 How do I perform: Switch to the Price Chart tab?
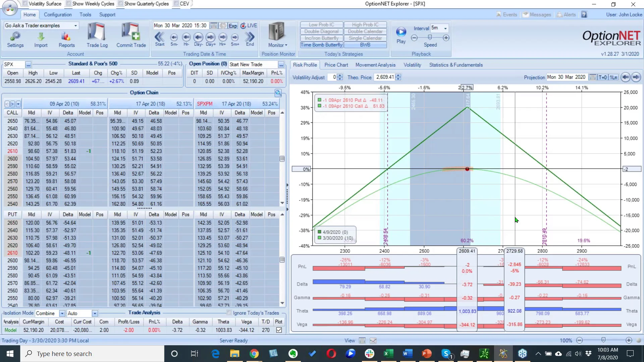pos(336,65)
